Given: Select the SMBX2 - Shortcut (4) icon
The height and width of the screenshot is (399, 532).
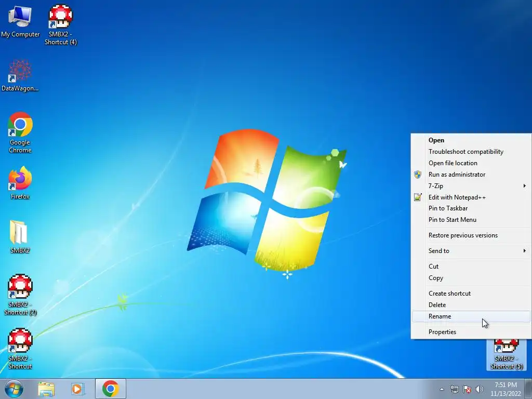Looking at the screenshot, I should (x=61, y=24).
